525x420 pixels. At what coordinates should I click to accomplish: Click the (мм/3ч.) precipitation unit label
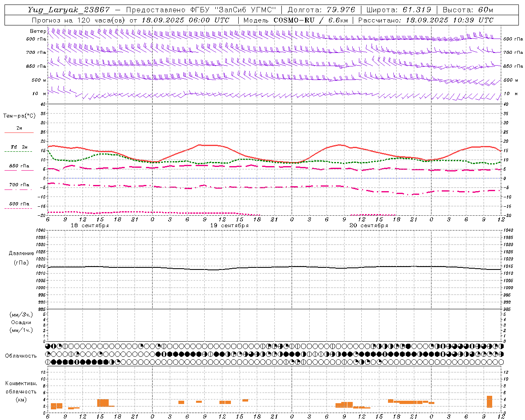pos(21,315)
